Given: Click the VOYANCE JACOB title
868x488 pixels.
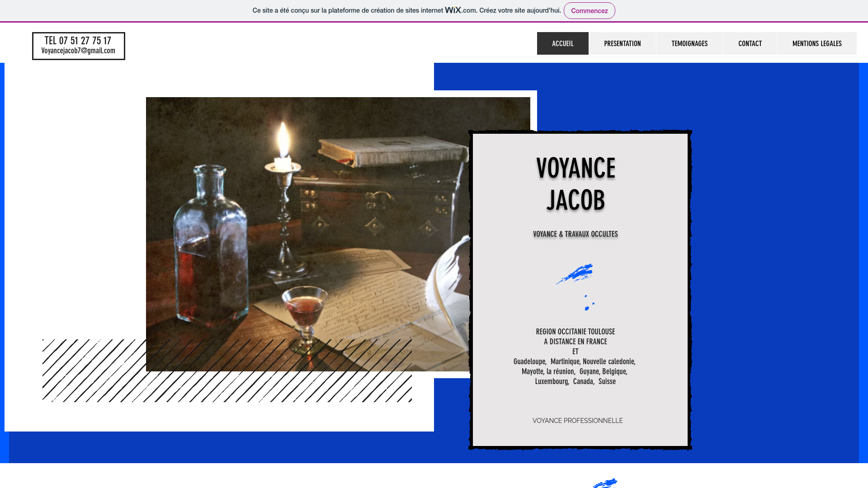Looking at the screenshot, I should 576,183.
